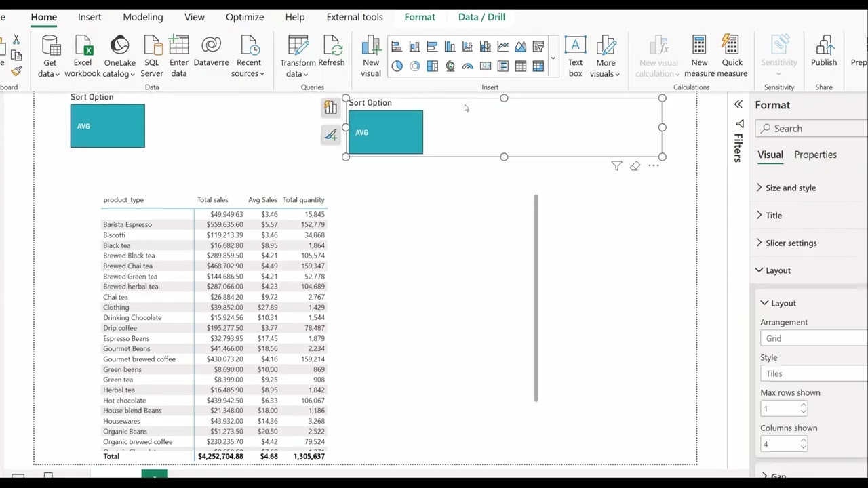Open the Get data menu
Viewport: 868px width, 488px height.
coord(49,56)
